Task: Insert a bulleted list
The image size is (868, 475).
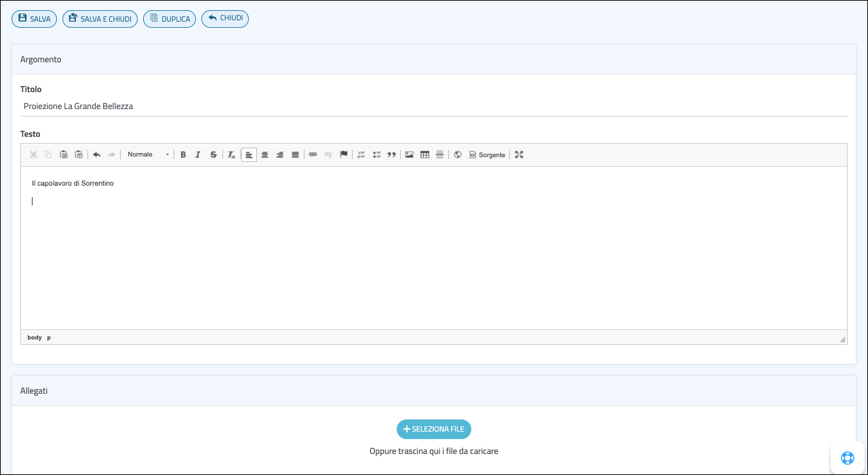Action: 376,154
